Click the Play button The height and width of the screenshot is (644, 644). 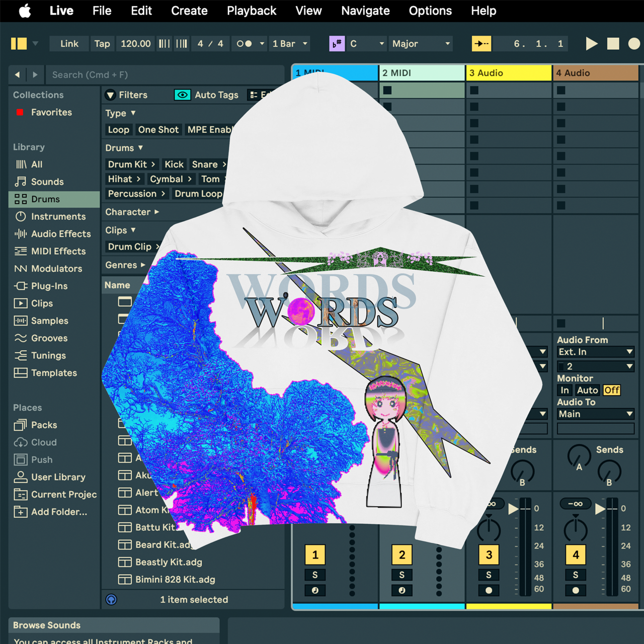pos(592,44)
